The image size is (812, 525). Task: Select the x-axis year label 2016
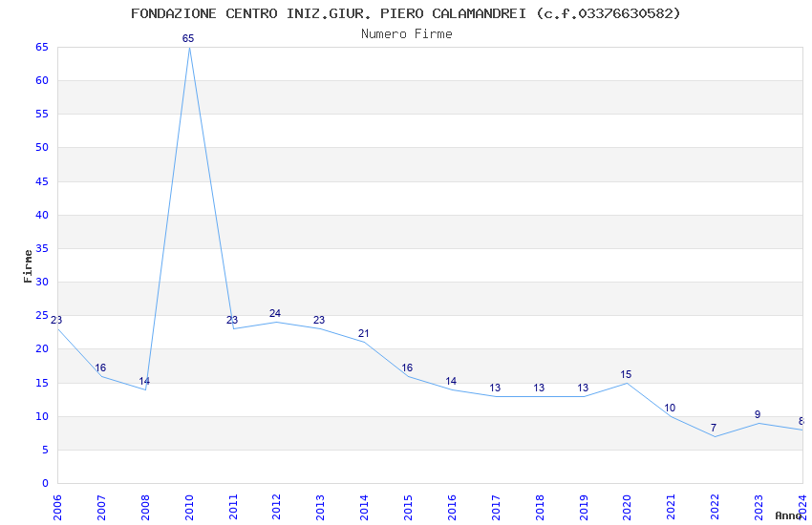(x=452, y=508)
